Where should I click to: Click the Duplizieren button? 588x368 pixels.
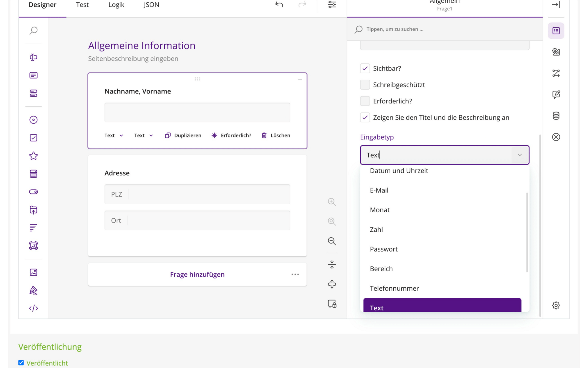[183, 136]
